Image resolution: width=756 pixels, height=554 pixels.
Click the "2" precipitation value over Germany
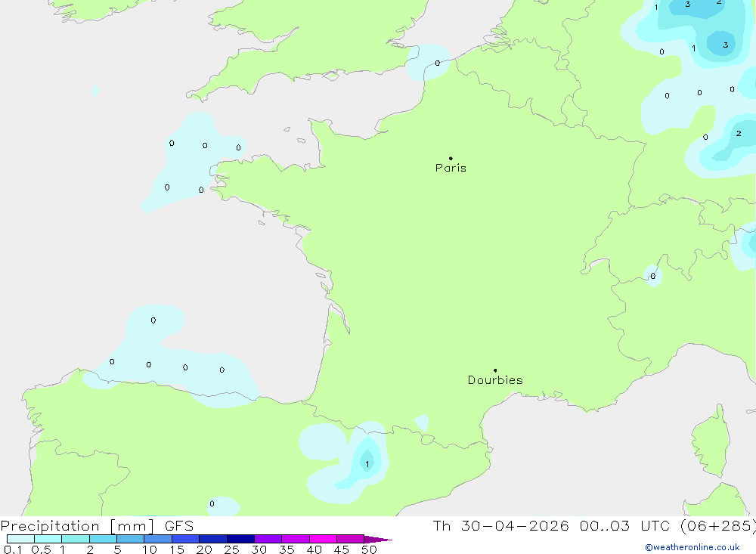tap(739, 133)
